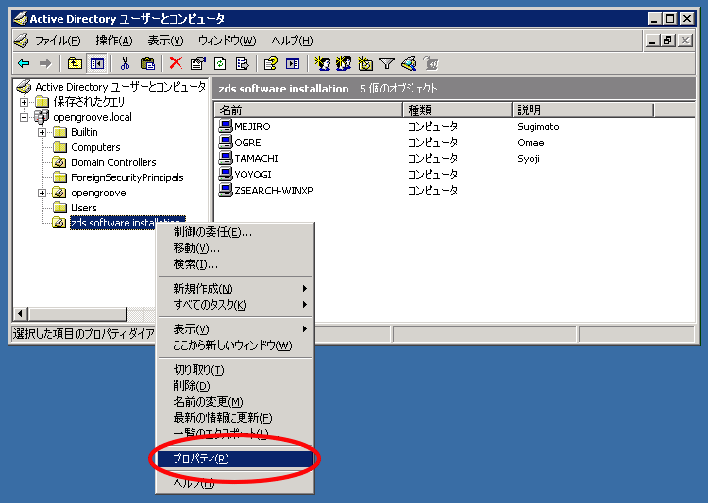708x503 pixels.
Task: Click the ZSEARCH-WINXP computer icon
Action: 225,190
